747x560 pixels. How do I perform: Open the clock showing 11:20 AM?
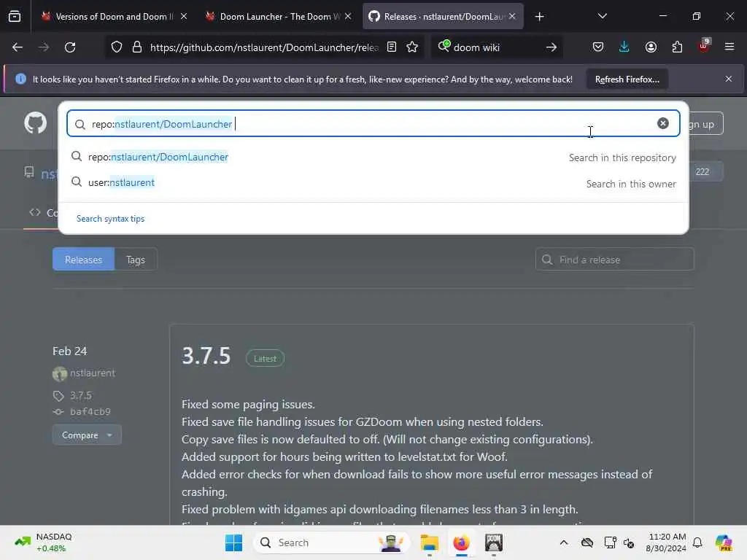[666, 542]
